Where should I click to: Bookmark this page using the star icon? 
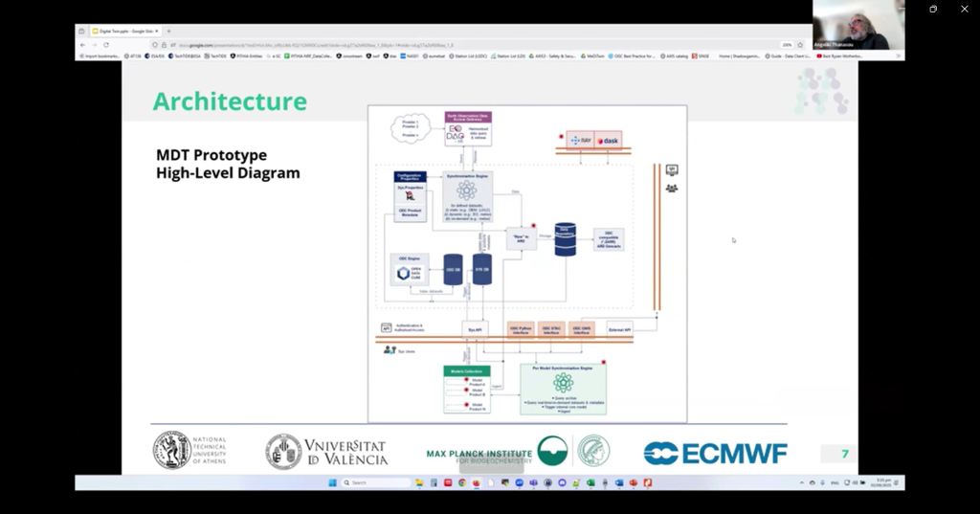pos(800,45)
